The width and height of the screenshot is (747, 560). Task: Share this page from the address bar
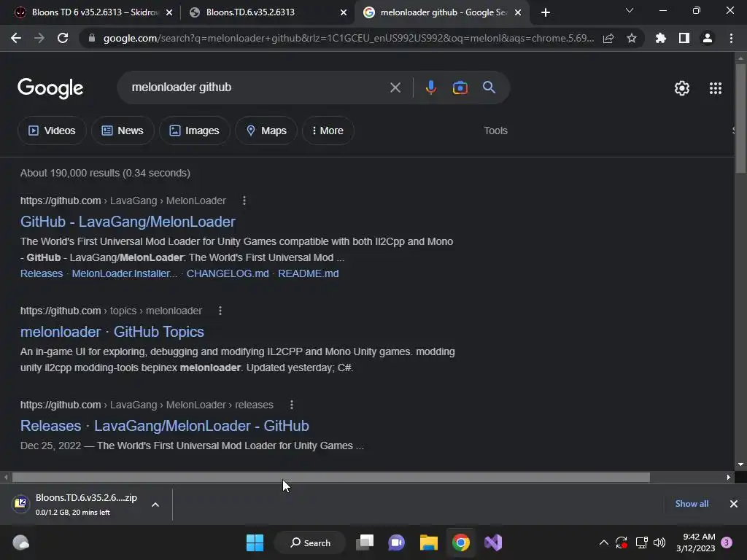click(608, 38)
